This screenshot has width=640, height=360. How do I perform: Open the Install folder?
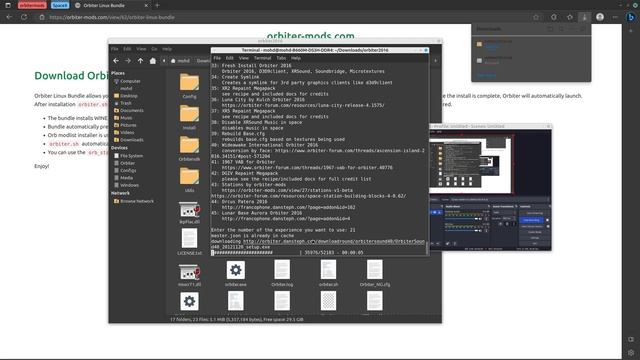coord(189,117)
